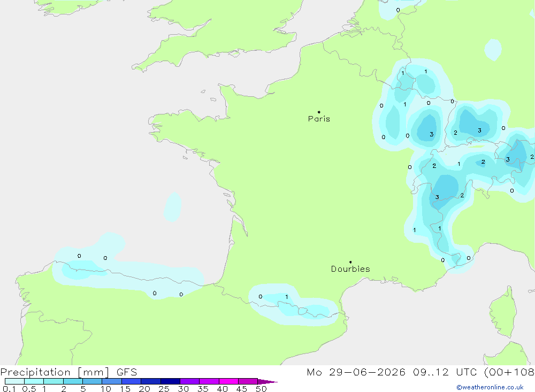Click the Precipitation [mm] GFS title
This screenshot has width=535, height=392.
68,372
